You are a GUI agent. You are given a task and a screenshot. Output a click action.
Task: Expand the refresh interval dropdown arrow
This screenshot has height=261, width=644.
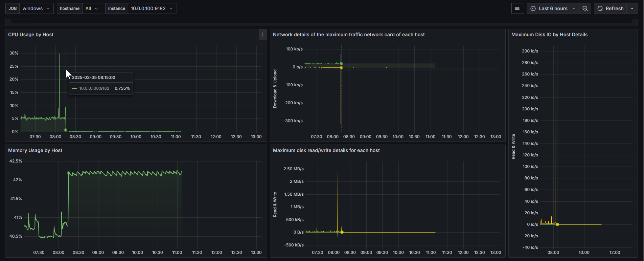tap(632, 8)
